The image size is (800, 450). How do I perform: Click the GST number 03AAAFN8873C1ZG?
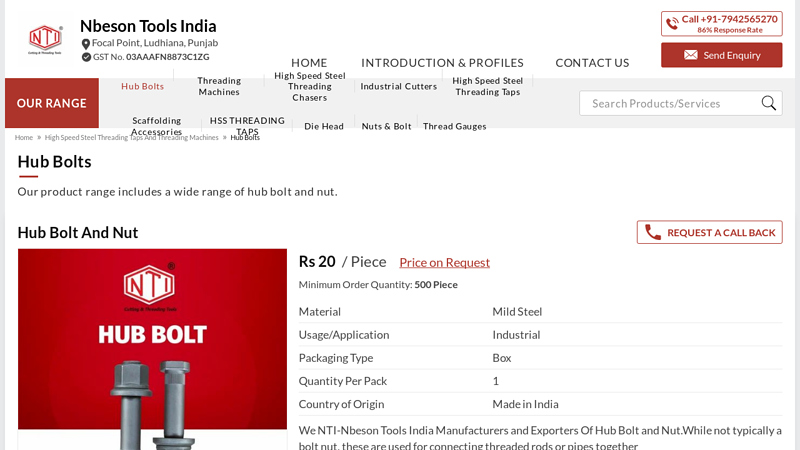pyautogui.click(x=167, y=57)
